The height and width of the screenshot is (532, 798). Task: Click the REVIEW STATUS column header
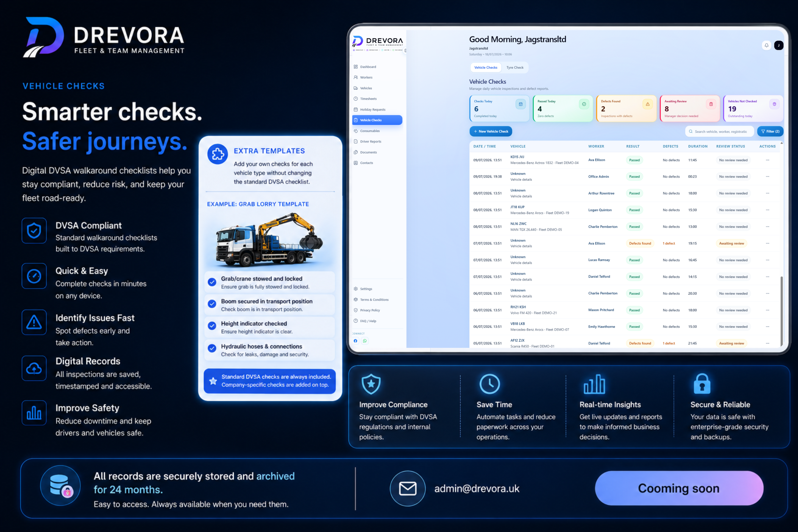point(731,146)
